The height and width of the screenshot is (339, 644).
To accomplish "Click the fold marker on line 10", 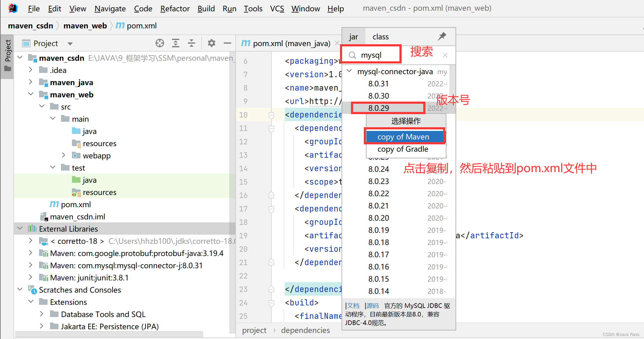I will point(271,115).
